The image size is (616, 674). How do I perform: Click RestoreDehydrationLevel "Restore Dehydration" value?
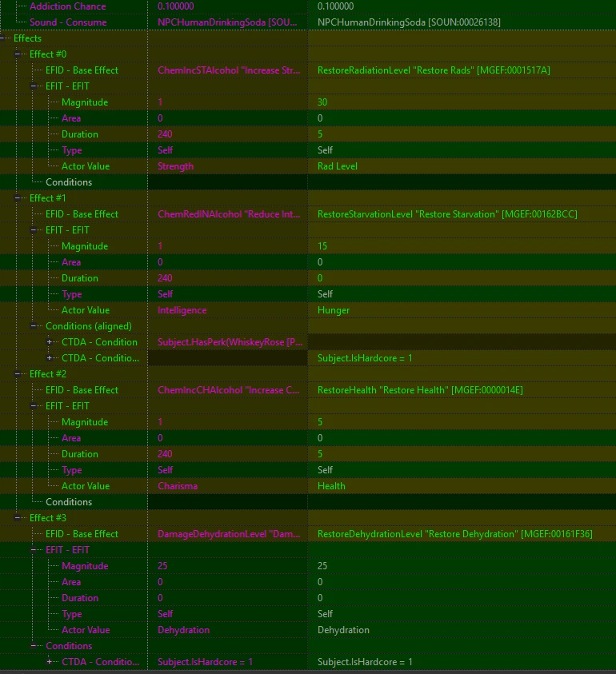click(454, 534)
